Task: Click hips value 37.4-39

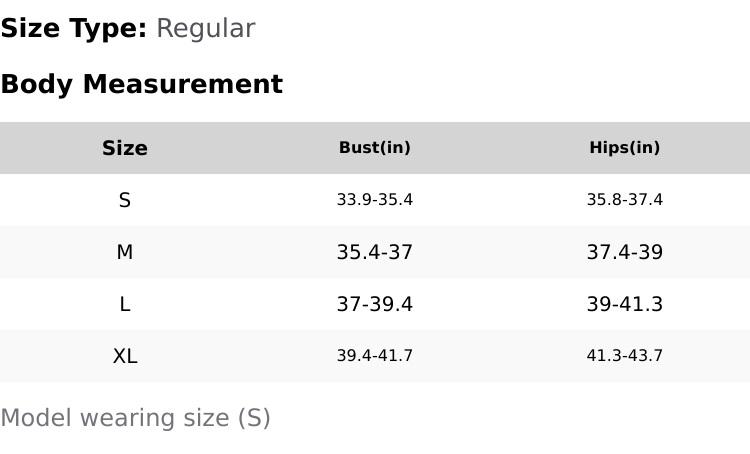Action: point(625,252)
